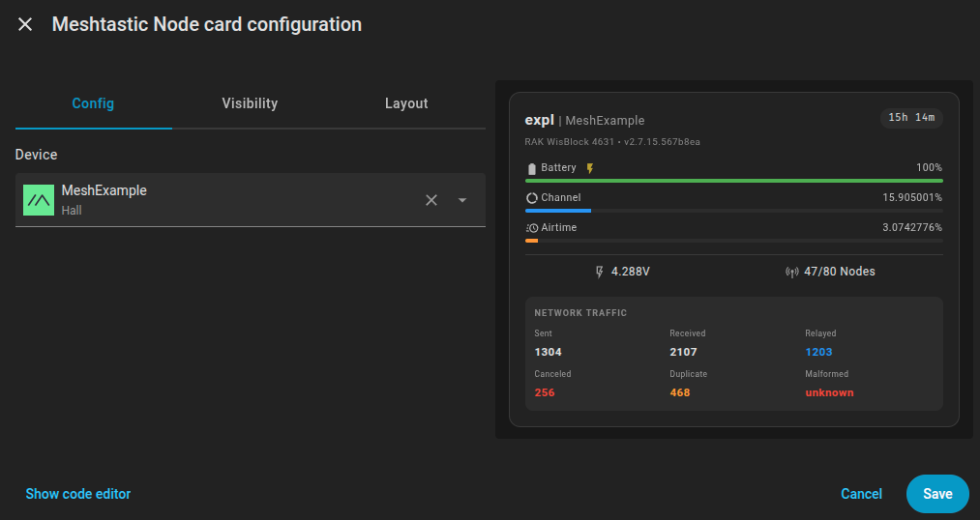The width and height of the screenshot is (980, 520).
Task: Click the Sent value '1304'
Action: pyautogui.click(x=549, y=352)
